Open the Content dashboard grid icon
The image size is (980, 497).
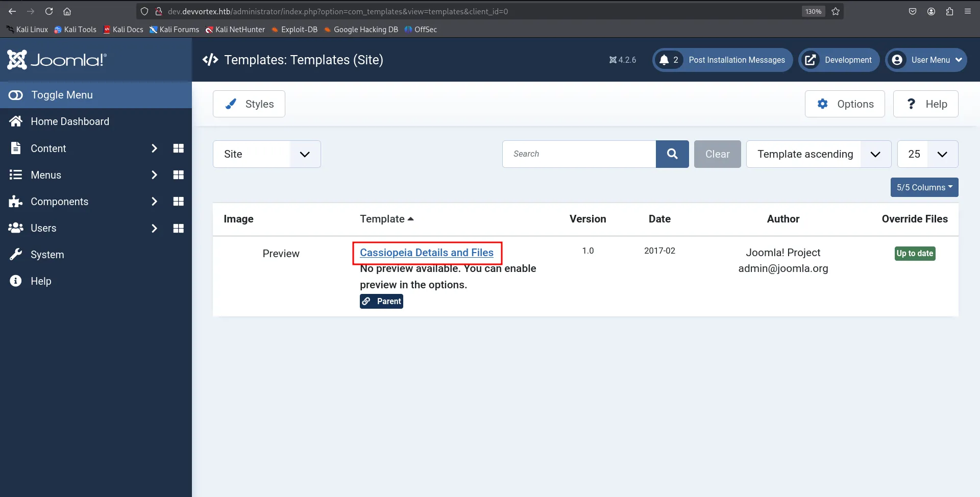click(x=178, y=148)
